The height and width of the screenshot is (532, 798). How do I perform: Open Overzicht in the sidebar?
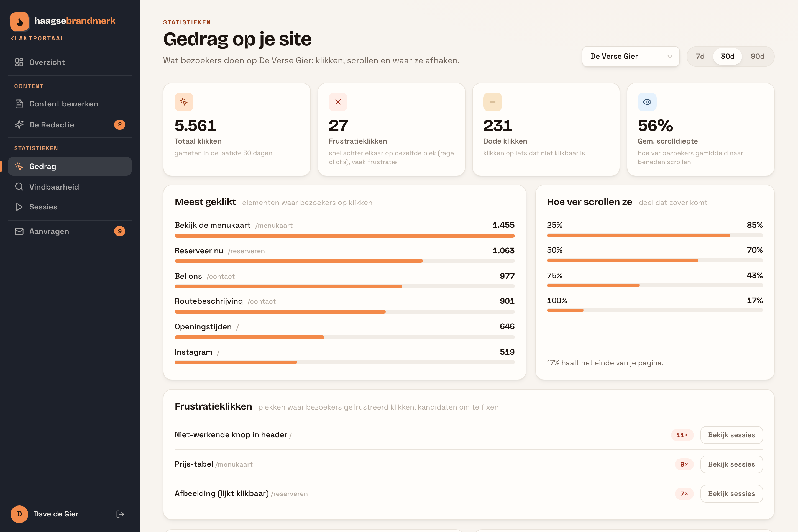(70, 62)
